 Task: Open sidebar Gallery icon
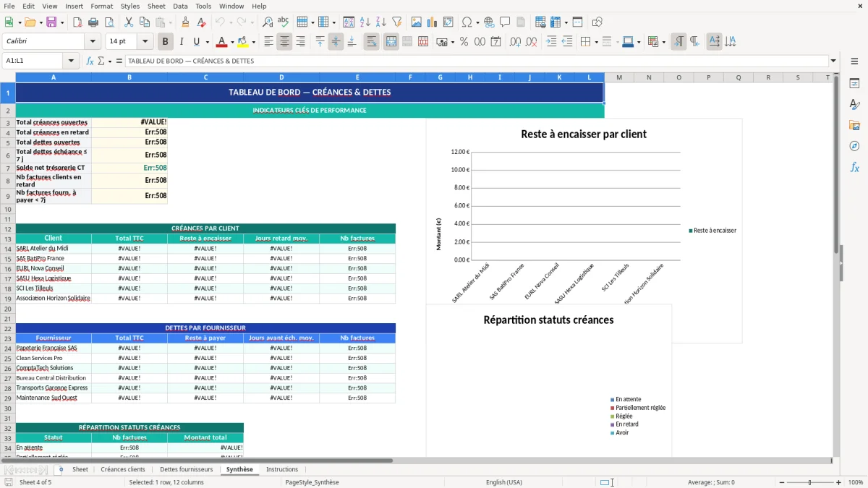tap(854, 125)
